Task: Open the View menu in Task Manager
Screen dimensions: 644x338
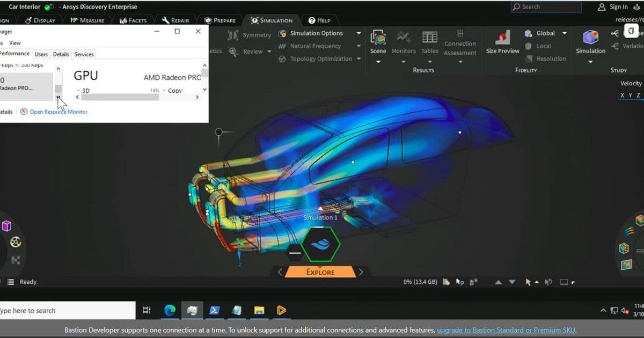Action: [15, 43]
